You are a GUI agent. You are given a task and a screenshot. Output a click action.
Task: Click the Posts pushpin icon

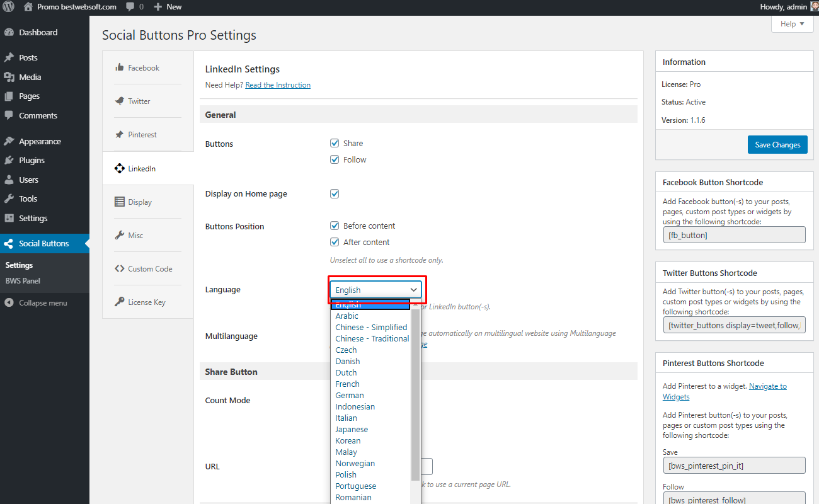[9, 57]
